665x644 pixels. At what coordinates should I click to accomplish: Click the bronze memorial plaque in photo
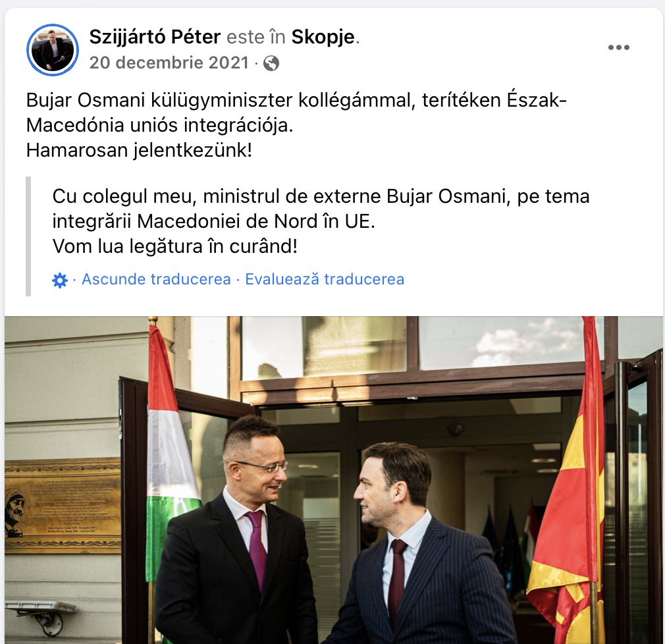[62, 505]
